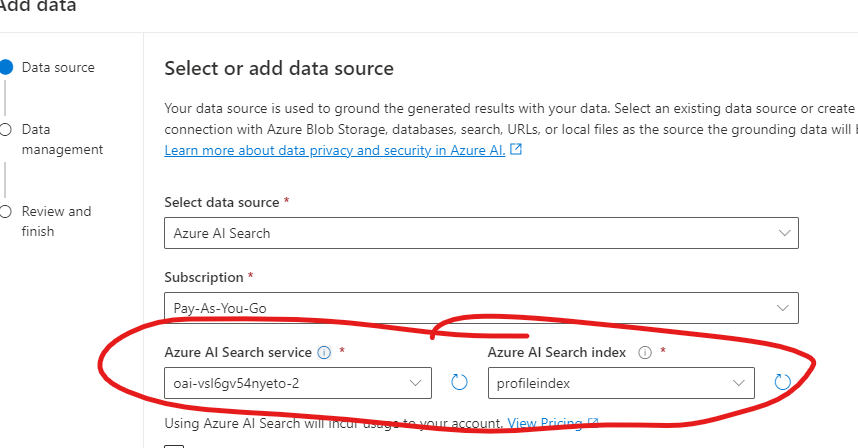Image resolution: width=858 pixels, height=448 pixels.
Task: Expand the oai-vsl6gv54nyeto-2 service dropdown
Action: (298, 383)
